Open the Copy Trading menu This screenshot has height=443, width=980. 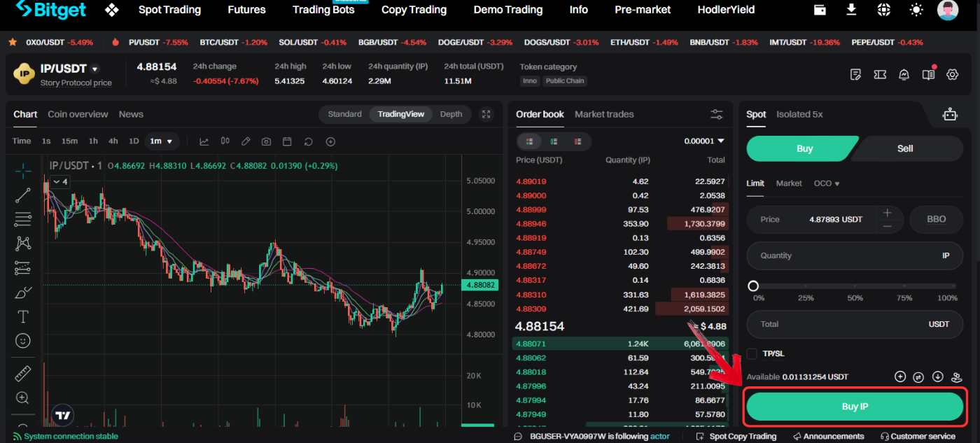[x=414, y=10]
